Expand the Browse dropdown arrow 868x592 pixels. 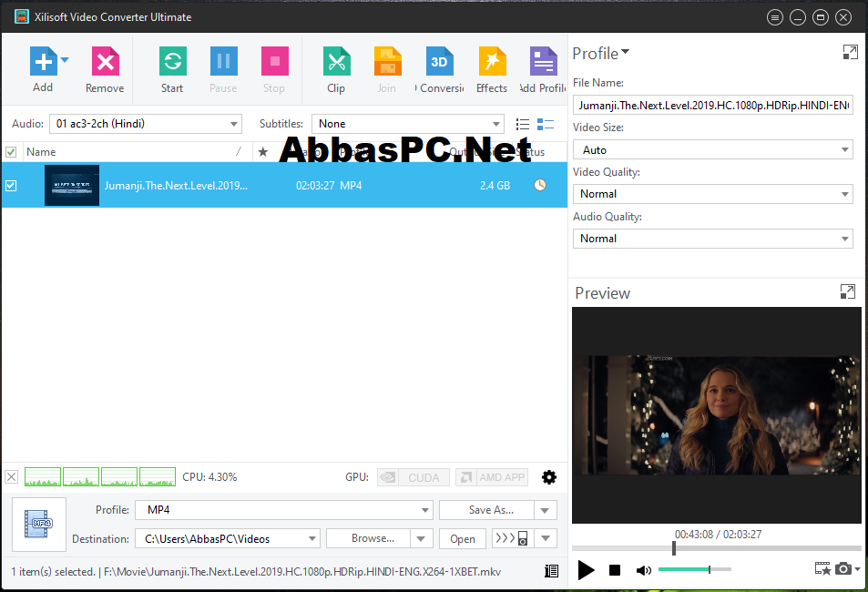[x=422, y=538]
